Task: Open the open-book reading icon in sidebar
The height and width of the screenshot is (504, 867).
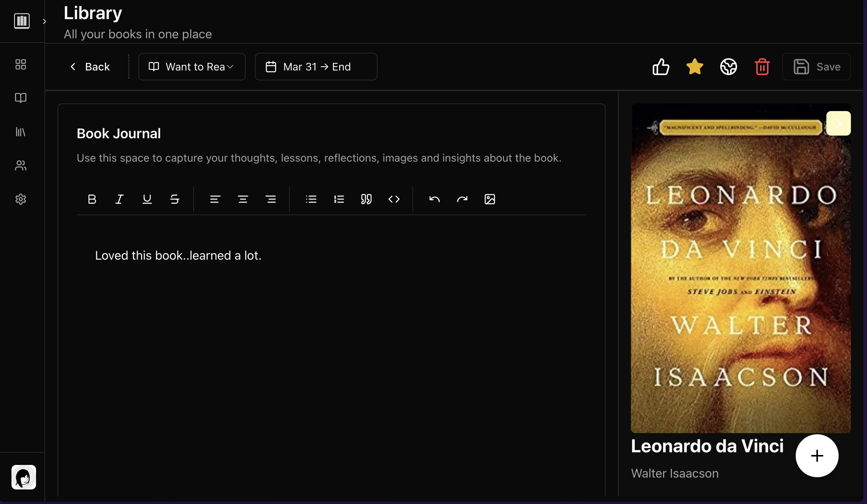Action: [x=21, y=98]
